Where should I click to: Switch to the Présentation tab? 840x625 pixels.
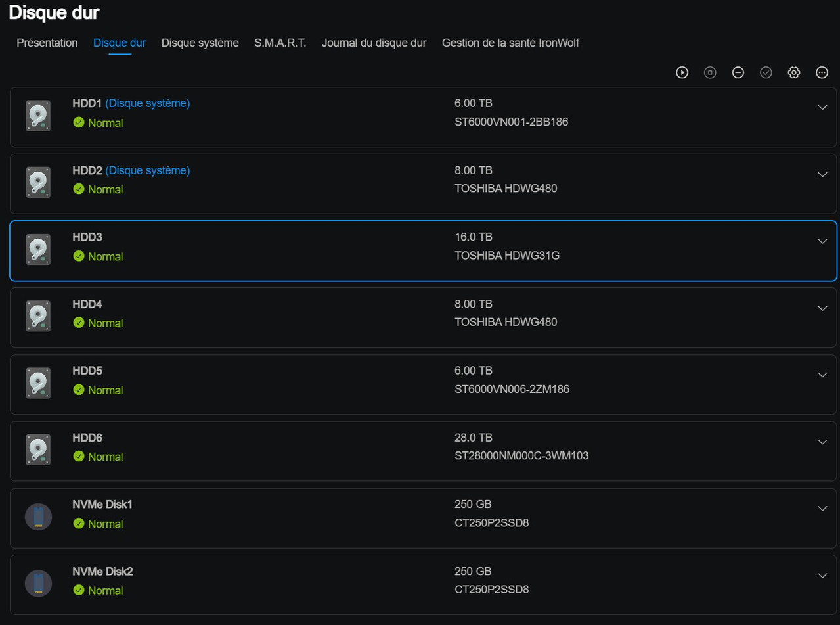click(47, 43)
